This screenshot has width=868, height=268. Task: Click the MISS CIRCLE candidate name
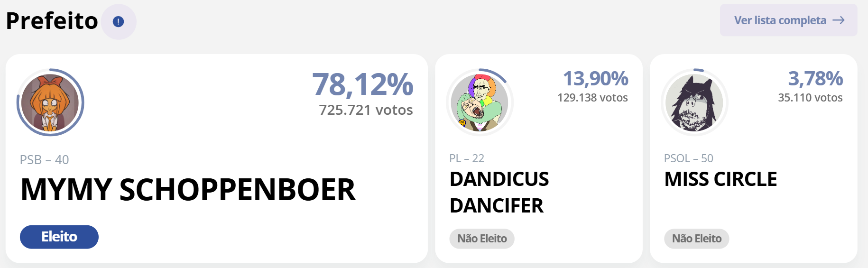point(720,179)
